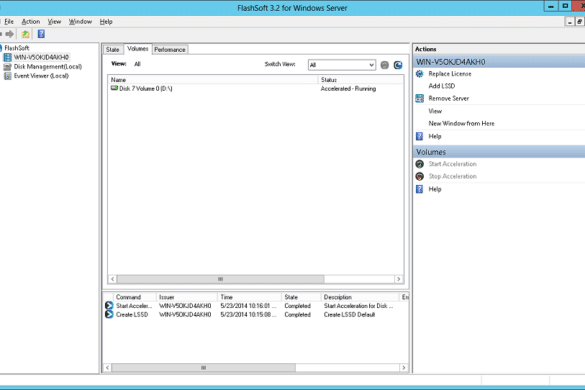The height and width of the screenshot is (390, 585).
Task: Click Help under WIN-V5OKJD4AKH0 actions
Action: [x=435, y=136]
